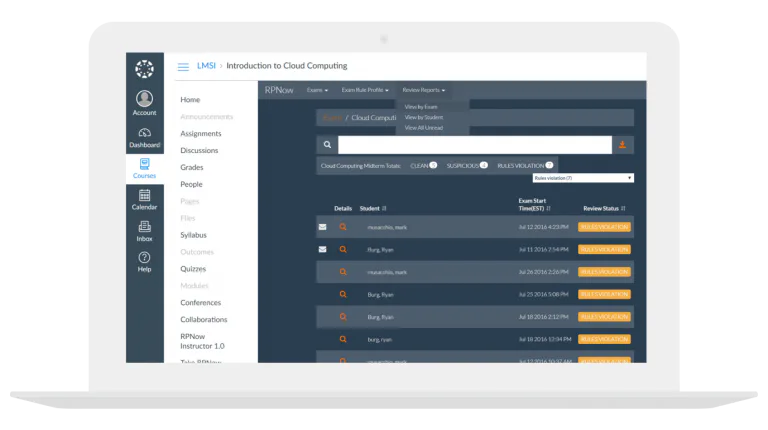Click Rules Violation status for Jul 12 2016 4:23 PM

[604, 227]
